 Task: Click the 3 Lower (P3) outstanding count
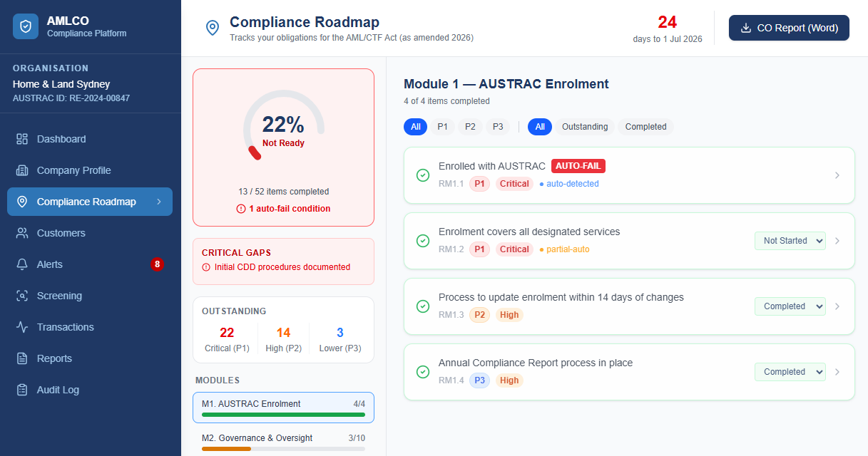point(339,338)
